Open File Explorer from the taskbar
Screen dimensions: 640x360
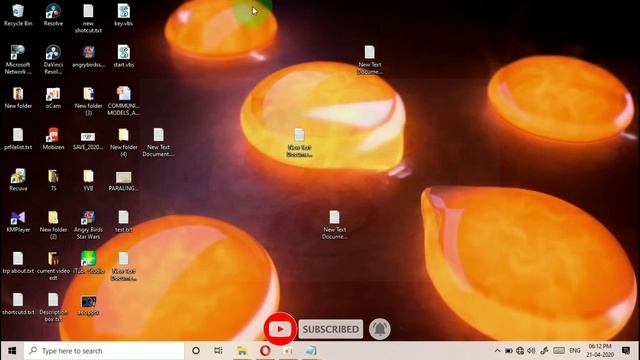pyautogui.click(x=242, y=351)
